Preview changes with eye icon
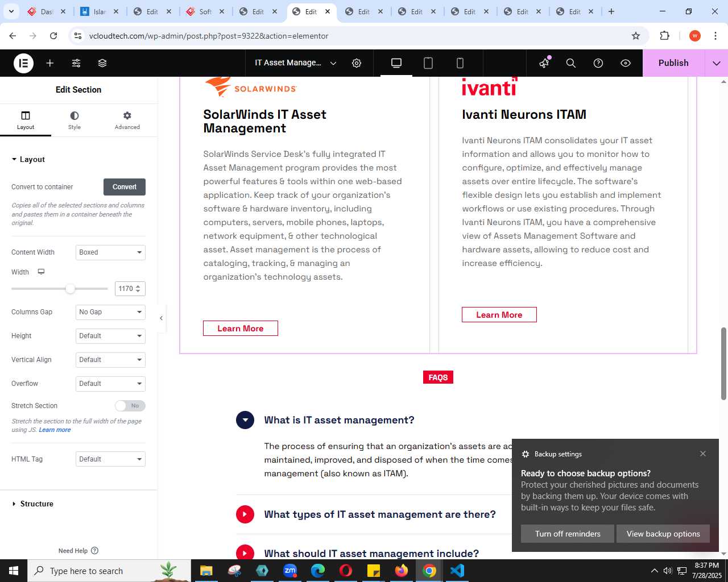Image resolution: width=728 pixels, height=582 pixels. tap(626, 63)
